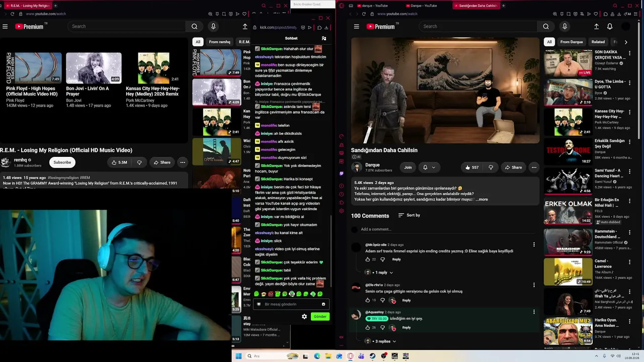
Task: Subscribe to the remhq channel
Action: (62, 162)
